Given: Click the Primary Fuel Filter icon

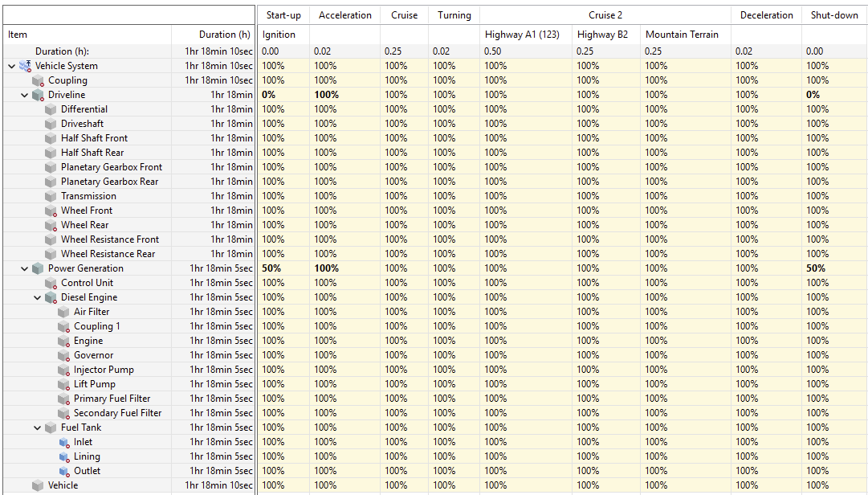Looking at the screenshot, I should (63, 399).
